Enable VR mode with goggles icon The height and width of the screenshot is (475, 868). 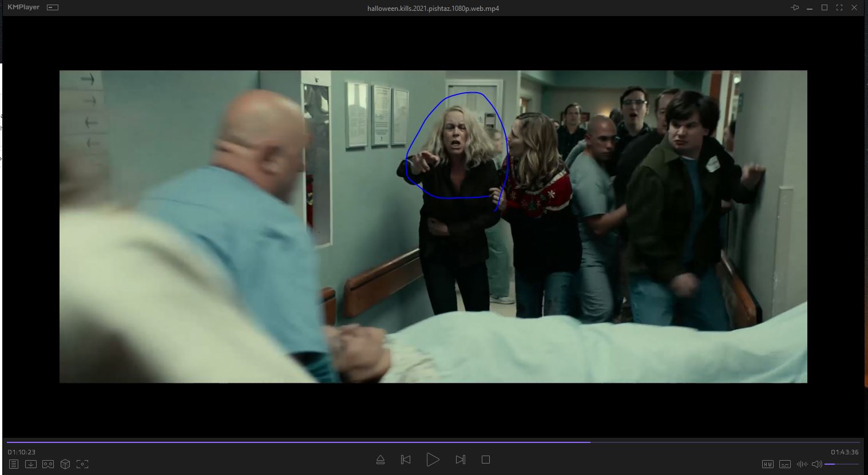point(48,464)
